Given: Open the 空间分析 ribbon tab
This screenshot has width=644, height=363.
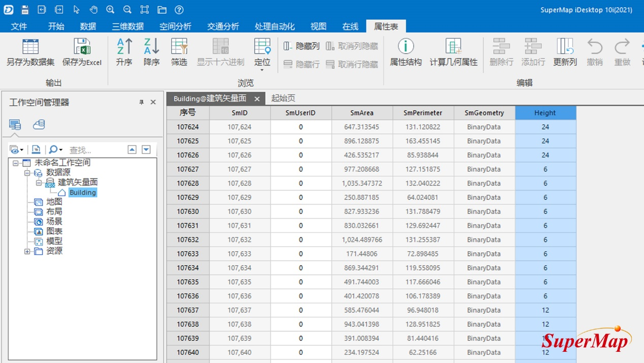Looking at the screenshot, I should (x=175, y=26).
